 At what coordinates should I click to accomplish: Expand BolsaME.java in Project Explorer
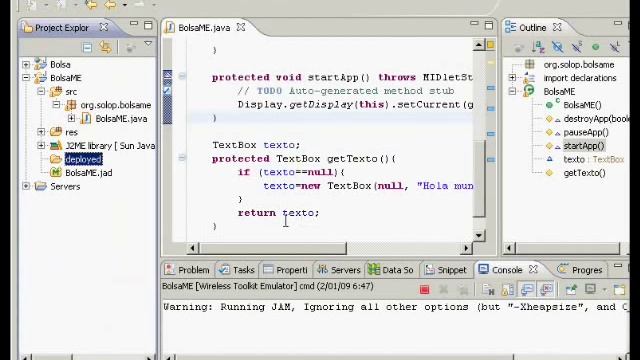(71, 118)
